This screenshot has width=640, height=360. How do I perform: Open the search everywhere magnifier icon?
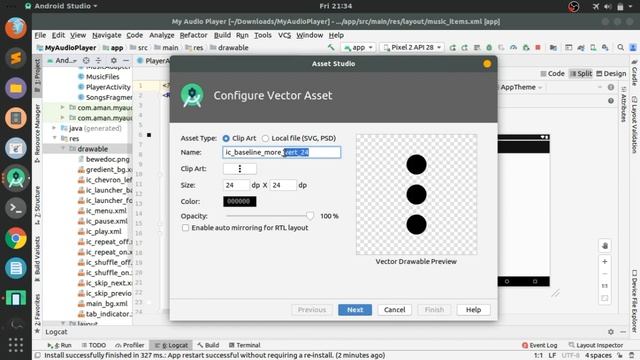pyautogui.click(x=620, y=48)
